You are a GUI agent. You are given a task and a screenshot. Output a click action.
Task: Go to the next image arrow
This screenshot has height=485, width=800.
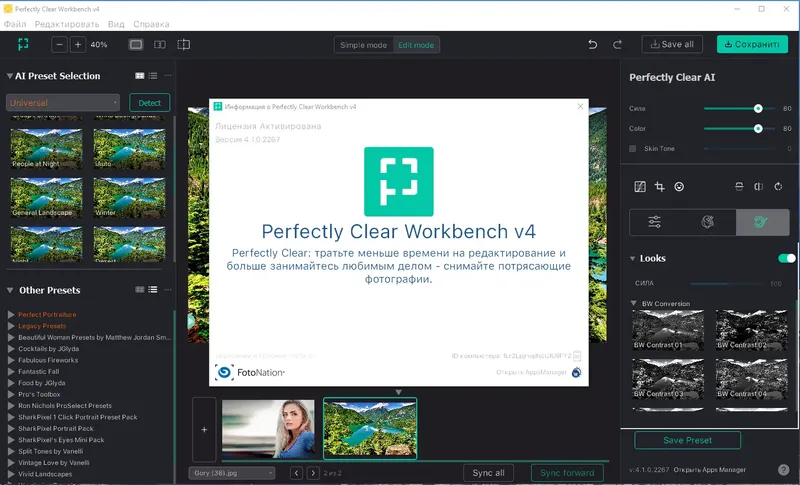pos(313,473)
